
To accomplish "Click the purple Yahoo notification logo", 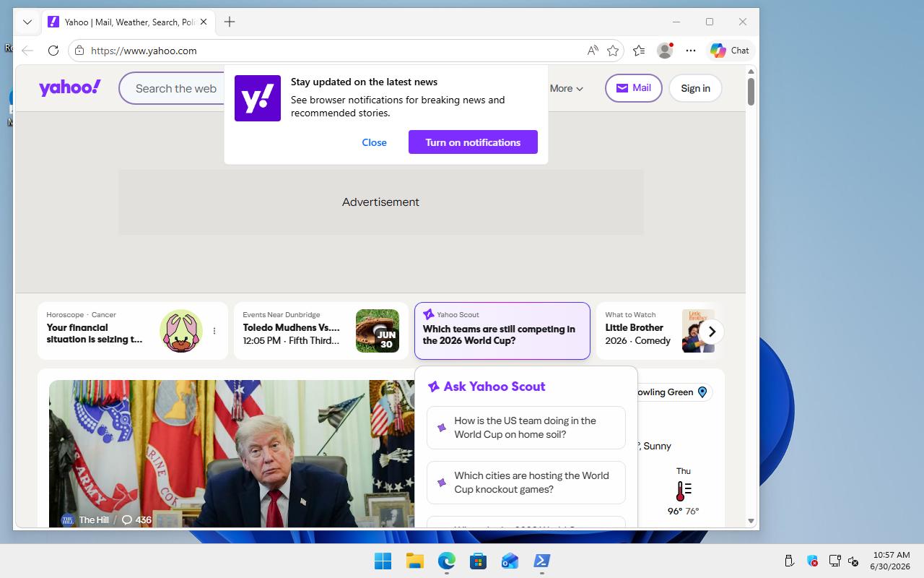I will pos(258,98).
